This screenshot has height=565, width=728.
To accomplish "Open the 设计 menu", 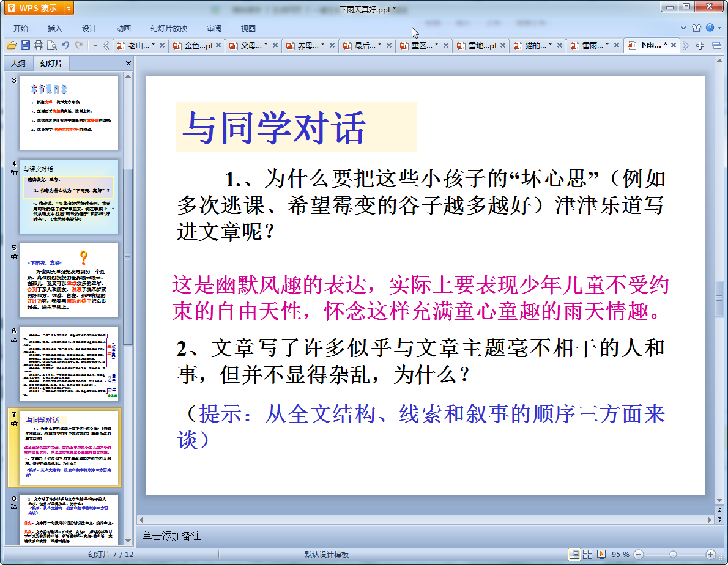I will pos(89,28).
